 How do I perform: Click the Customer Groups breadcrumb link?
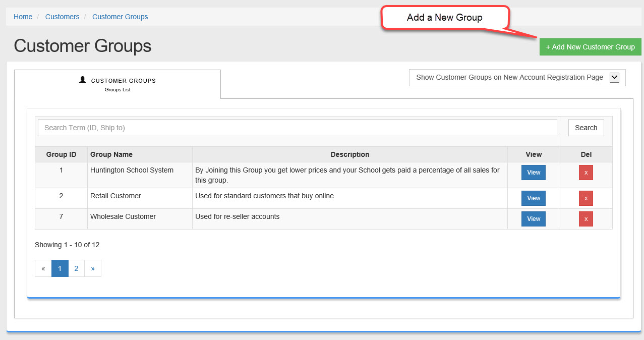(120, 17)
